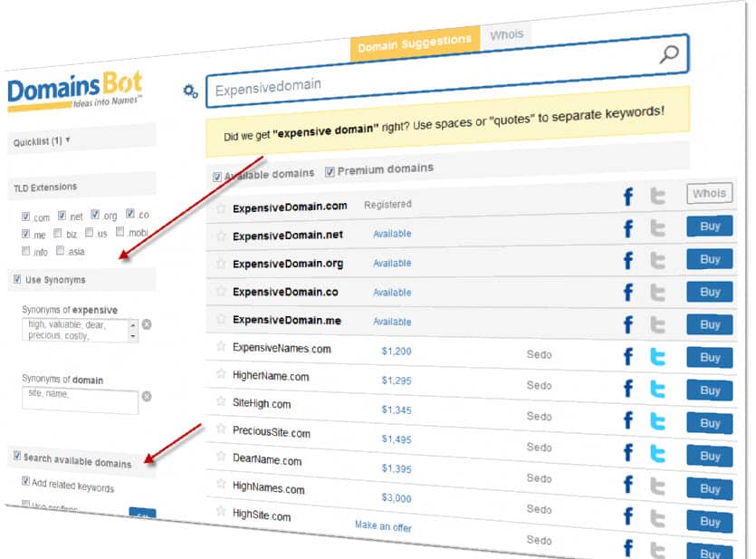
Task: Click Available link for ExpensiveDomain.net
Action: (x=392, y=234)
